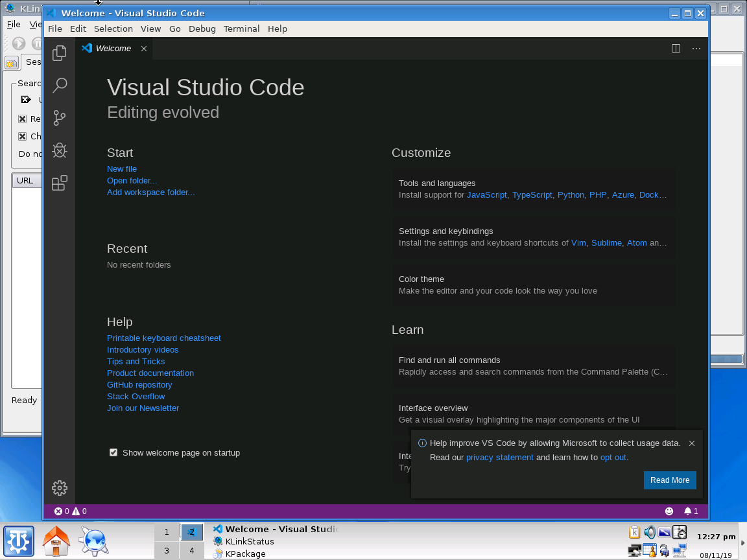
Task: Switch to virtual desktop 3 in pager
Action: [x=167, y=550]
